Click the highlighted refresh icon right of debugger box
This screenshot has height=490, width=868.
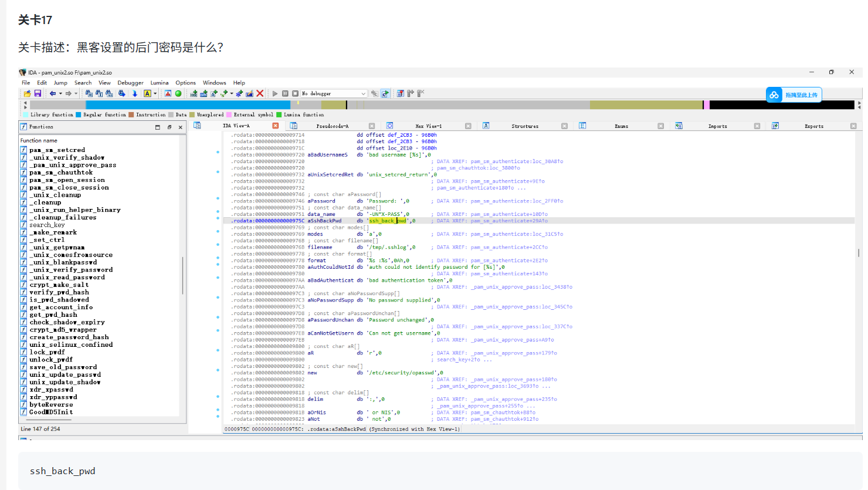click(x=385, y=93)
